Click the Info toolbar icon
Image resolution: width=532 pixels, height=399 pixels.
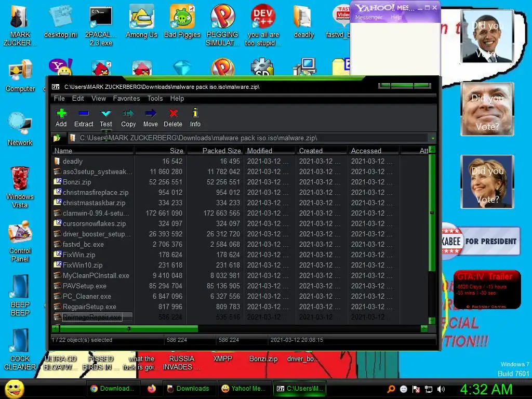[195, 117]
